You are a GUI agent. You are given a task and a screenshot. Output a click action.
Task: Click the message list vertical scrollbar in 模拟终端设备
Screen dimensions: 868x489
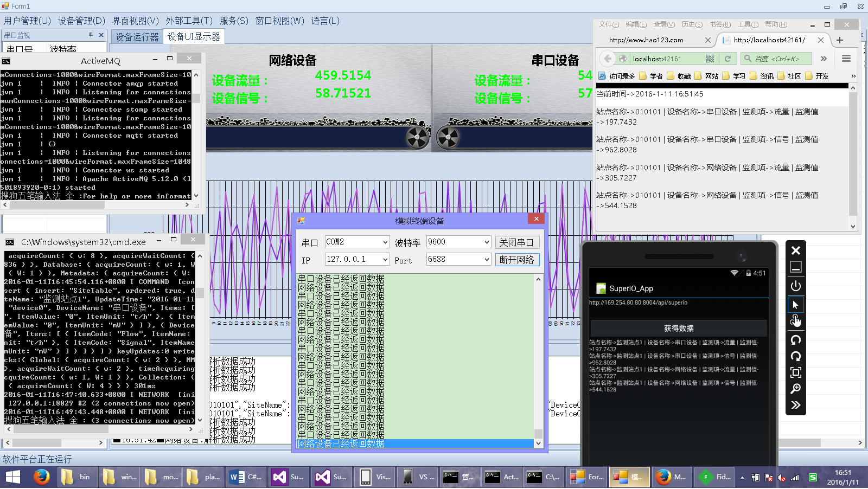pyautogui.click(x=538, y=358)
